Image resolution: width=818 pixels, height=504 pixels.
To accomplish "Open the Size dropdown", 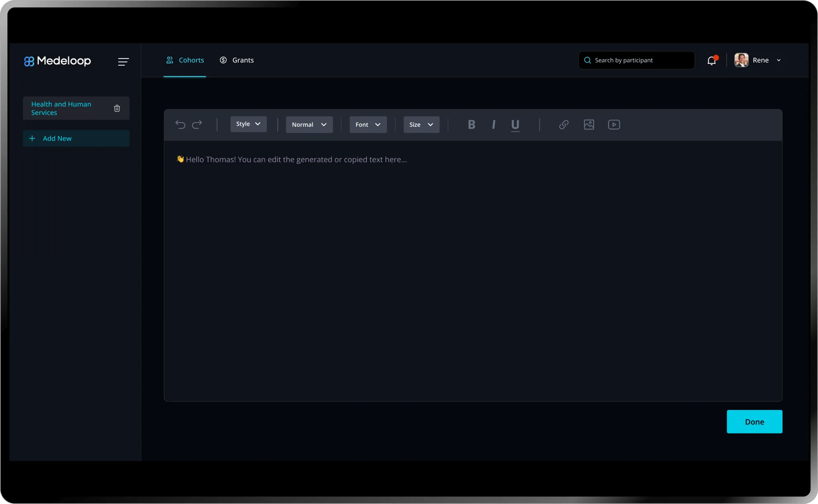I will (421, 124).
